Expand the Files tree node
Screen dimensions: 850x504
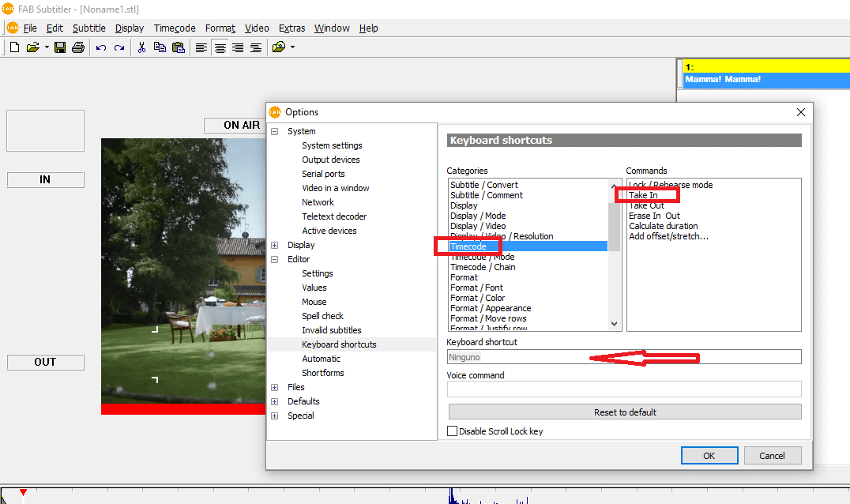[x=274, y=387]
